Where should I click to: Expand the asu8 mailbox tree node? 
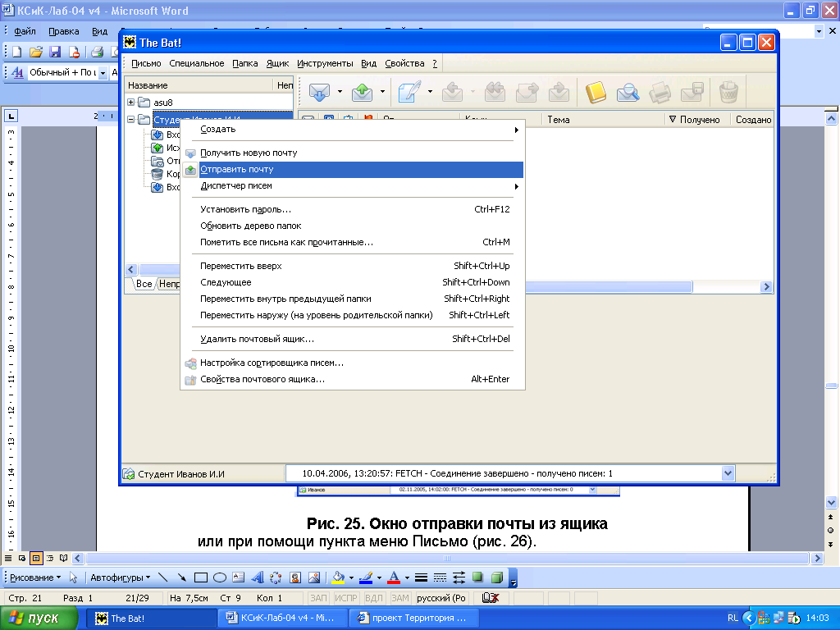[x=130, y=102]
